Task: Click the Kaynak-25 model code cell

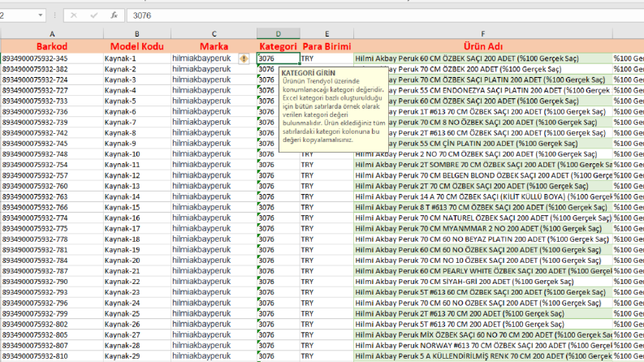Action: (136, 313)
